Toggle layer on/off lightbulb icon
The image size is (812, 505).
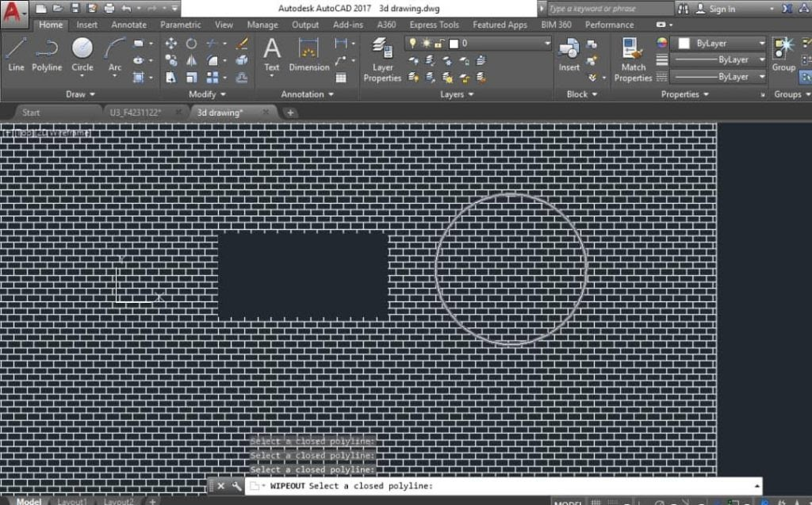click(412, 44)
